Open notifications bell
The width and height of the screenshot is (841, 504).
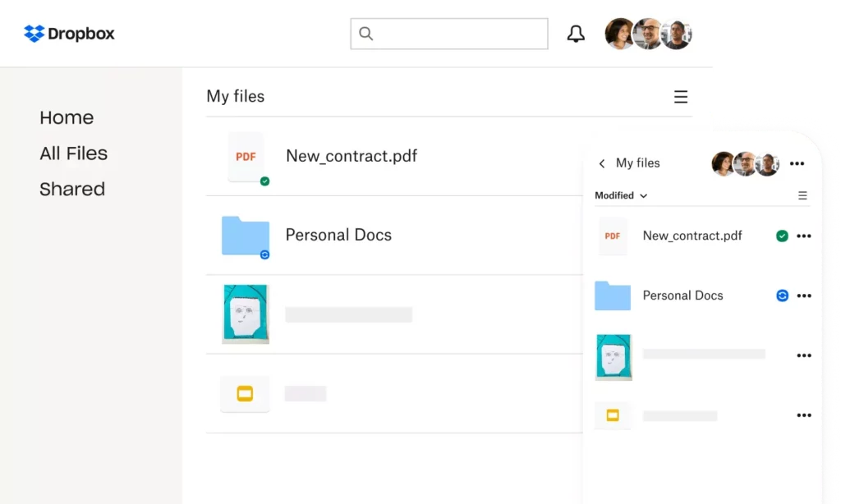tap(576, 34)
